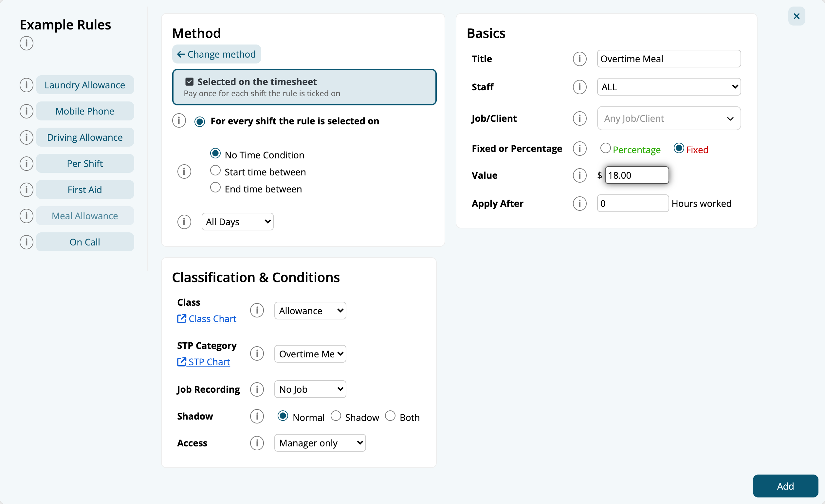Click the Add button
The width and height of the screenshot is (825, 504).
click(785, 486)
